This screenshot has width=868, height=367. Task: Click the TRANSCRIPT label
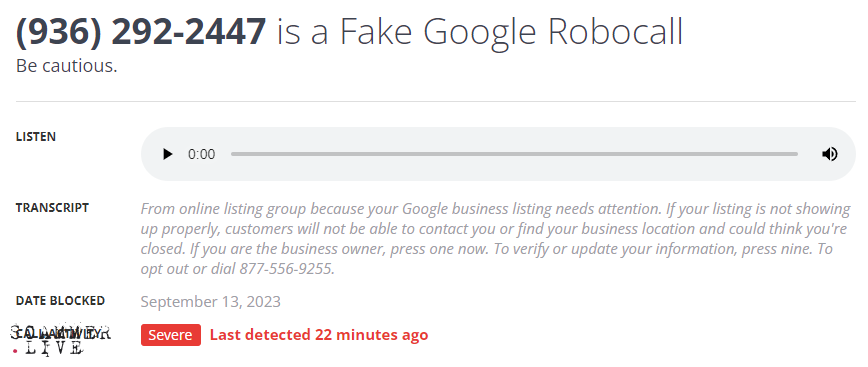click(x=52, y=208)
